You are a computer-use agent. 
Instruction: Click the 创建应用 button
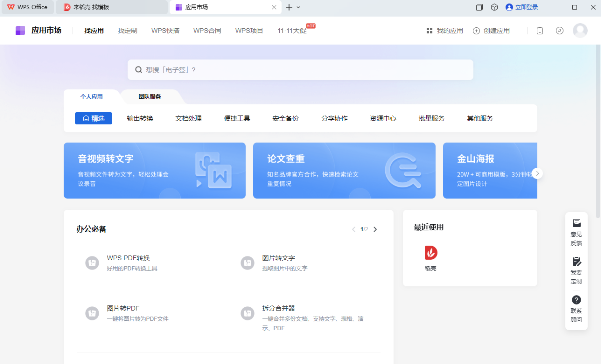(x=491, y=31)
